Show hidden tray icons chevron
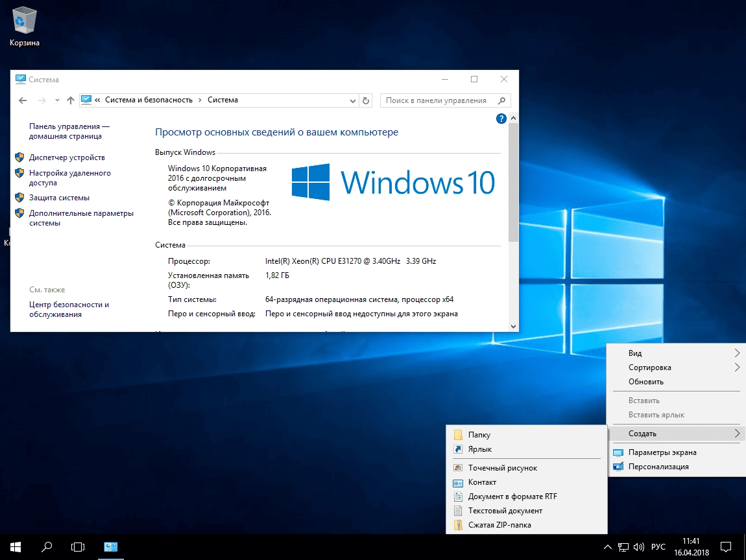 coord(608,547)
